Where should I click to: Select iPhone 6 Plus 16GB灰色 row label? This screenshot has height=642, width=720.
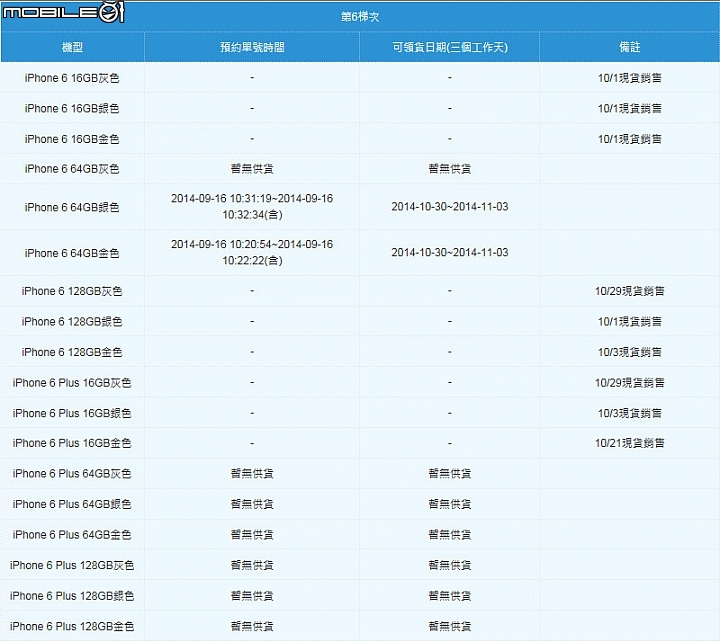(x=72, y=383)
